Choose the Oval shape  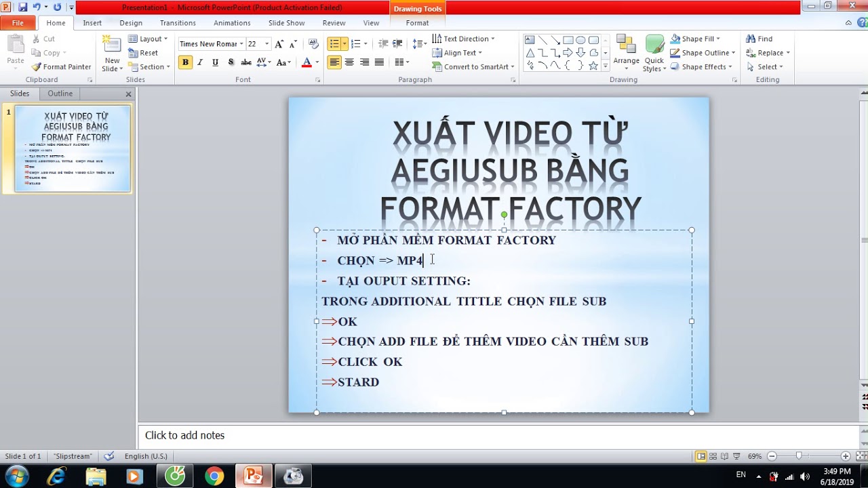pos(580,40)
